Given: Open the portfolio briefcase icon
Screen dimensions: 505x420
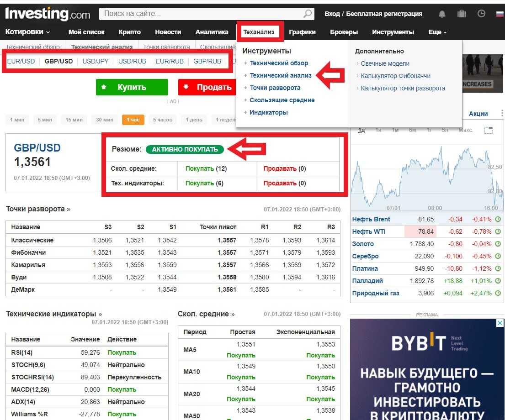Looking at the screenshot, I should coord(462,14).
